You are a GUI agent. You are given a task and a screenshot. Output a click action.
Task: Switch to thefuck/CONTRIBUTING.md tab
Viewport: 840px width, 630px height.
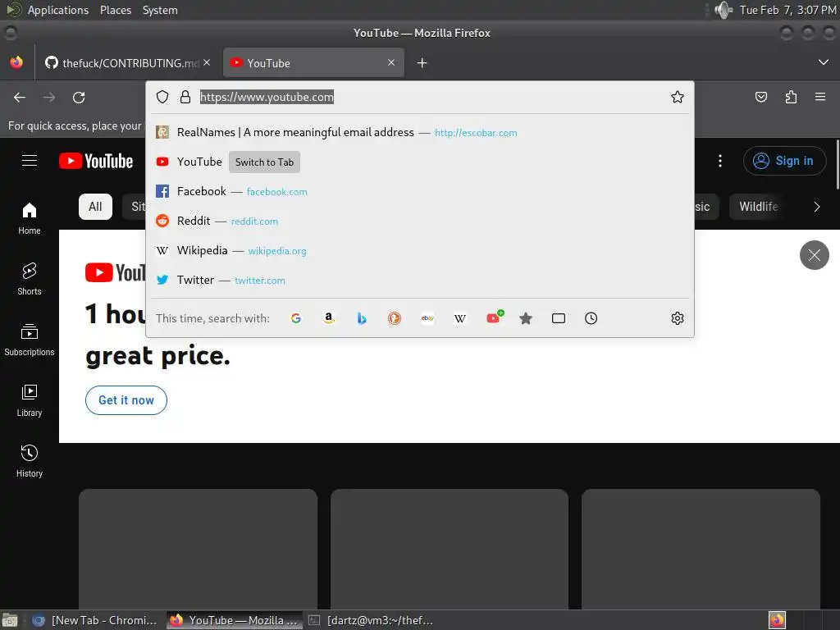tap(127, 63)
